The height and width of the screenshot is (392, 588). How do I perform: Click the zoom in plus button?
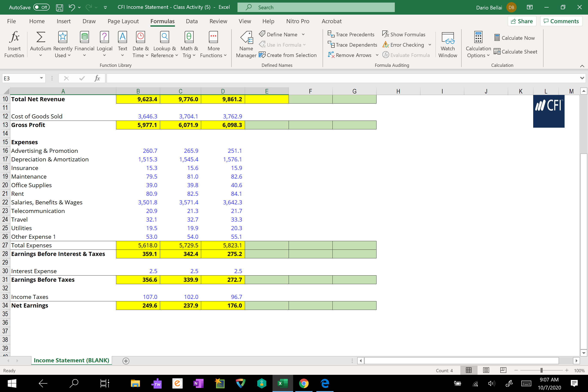tap(567, 370)
